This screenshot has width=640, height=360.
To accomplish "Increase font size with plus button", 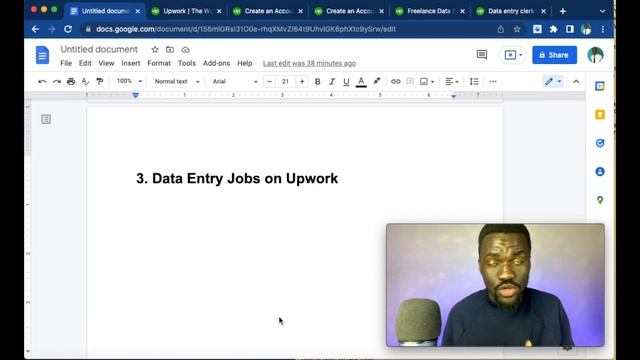I will coord(302,82).
